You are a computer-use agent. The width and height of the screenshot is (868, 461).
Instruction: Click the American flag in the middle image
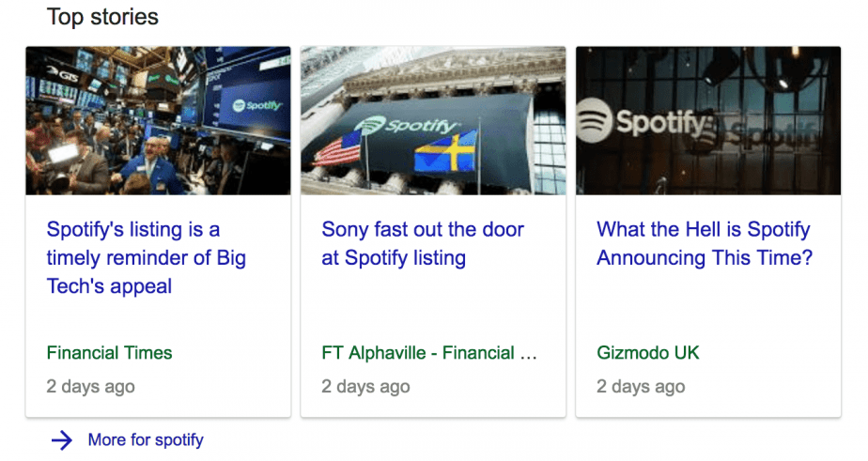pyautogui.click(x=337, y=148)
